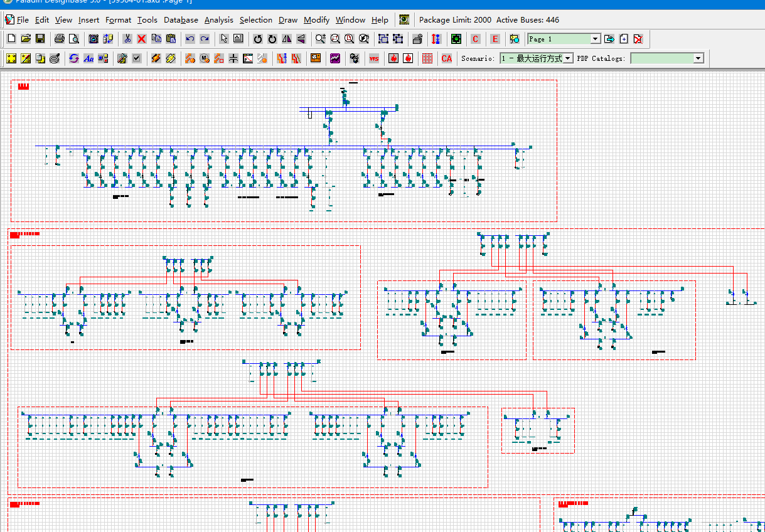Open the Analysis menu
765x532 pixels.
coord(218,20)
